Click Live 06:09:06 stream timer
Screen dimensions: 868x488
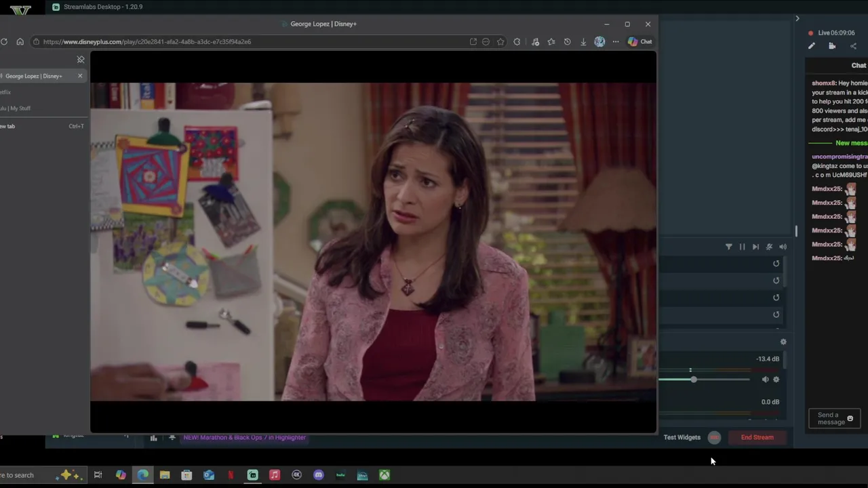836,33
